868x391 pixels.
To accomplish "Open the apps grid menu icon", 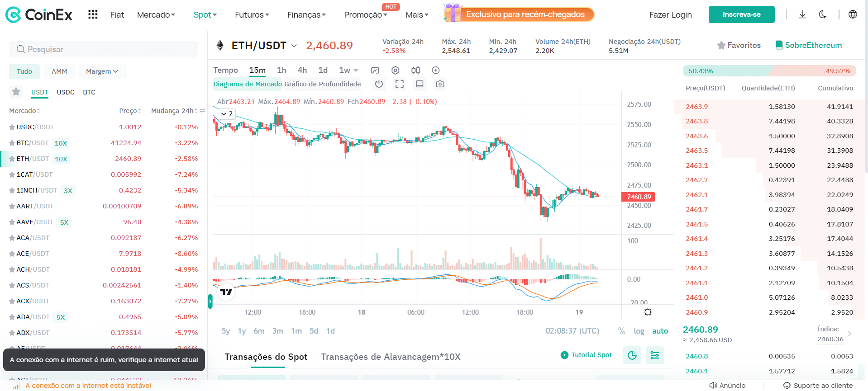I will tap(93, 14).
